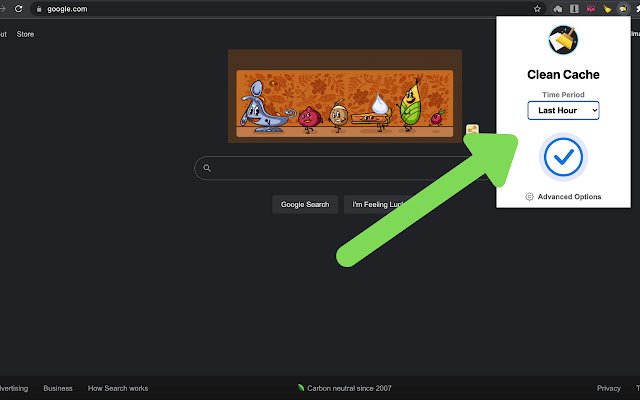Click the share icon beside the Doodle
The image size is (640, 400).
[x=472, y=129]
